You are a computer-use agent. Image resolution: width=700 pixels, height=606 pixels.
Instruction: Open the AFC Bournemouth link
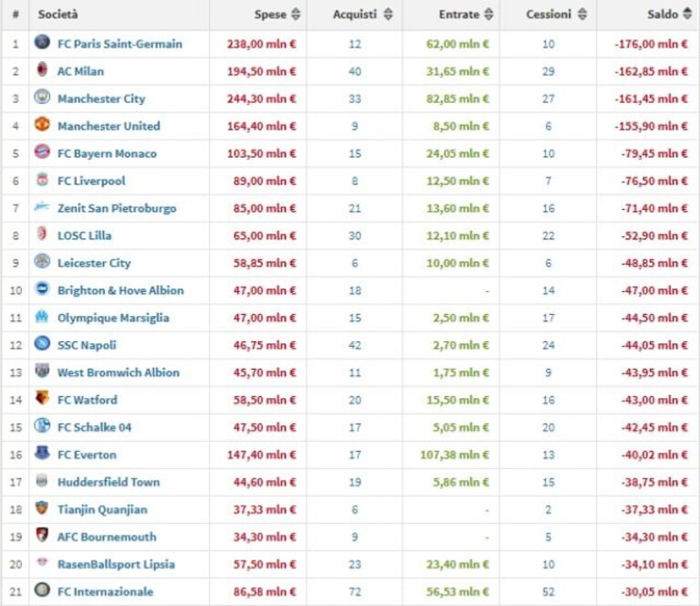click(107, 537)
